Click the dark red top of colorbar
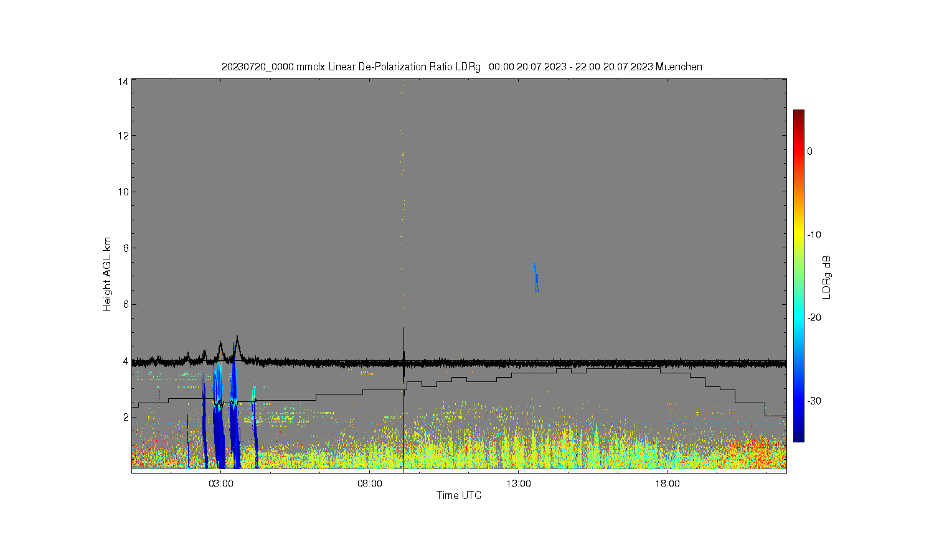This screenshot has height=560, width=934. pos(799,114)
